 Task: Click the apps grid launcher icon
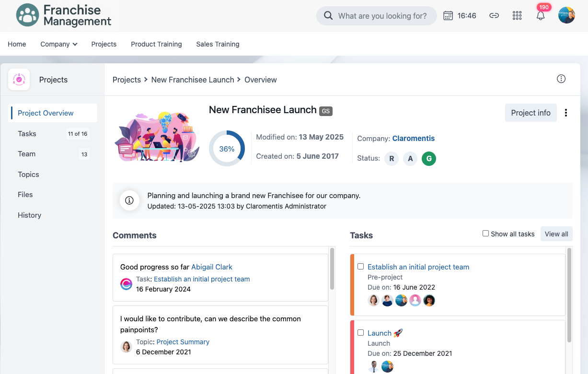(x=517, y=16)
